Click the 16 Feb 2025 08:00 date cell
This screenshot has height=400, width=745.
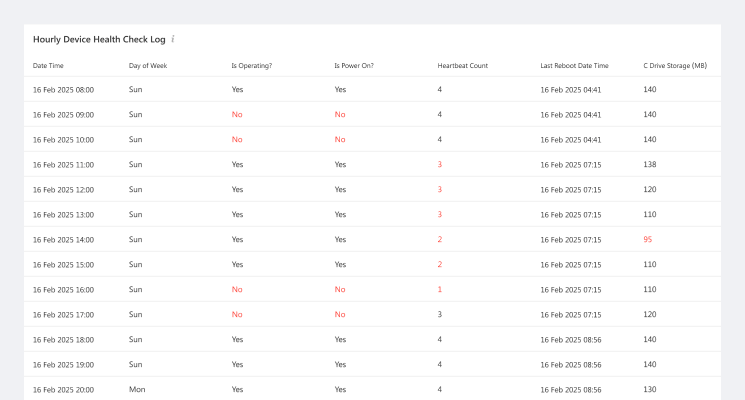coord(63,90)
